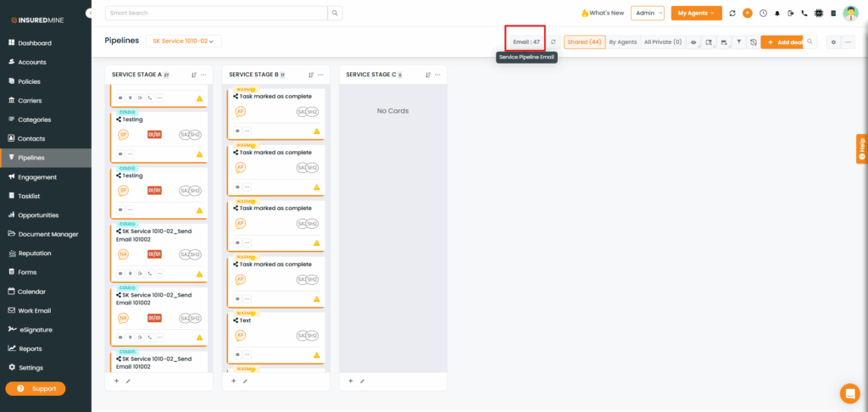Image resolution: width=868 pixels, height=412 pixels.
Task: Click sort icon in Service Stage A header
Action: (194, 75)
